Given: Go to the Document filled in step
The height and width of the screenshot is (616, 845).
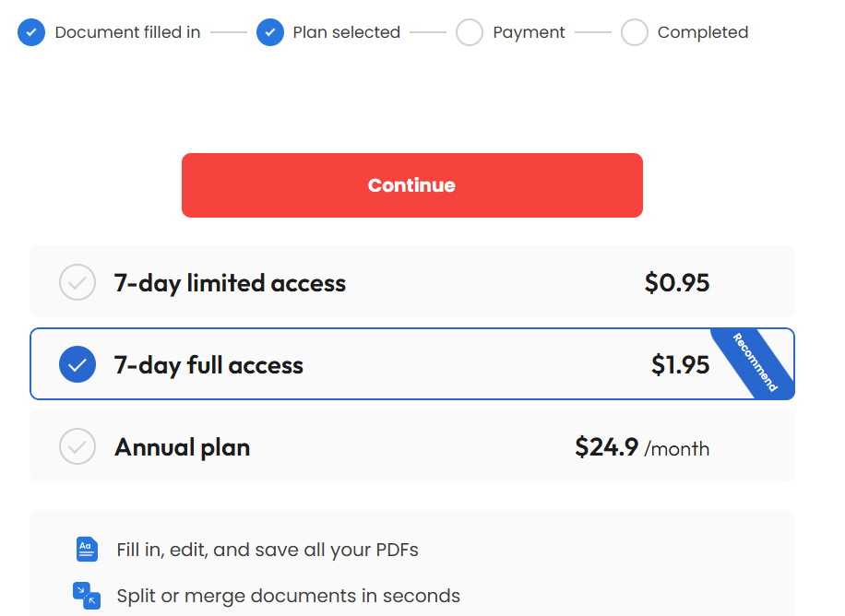Looking at the screenshot, I should 127,32.
